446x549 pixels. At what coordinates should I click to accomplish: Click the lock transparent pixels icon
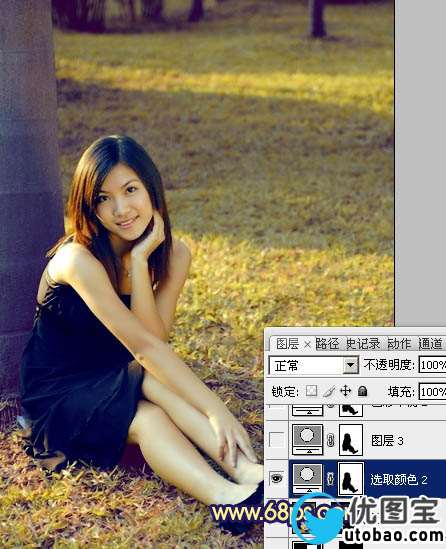(x=311, y=391)
